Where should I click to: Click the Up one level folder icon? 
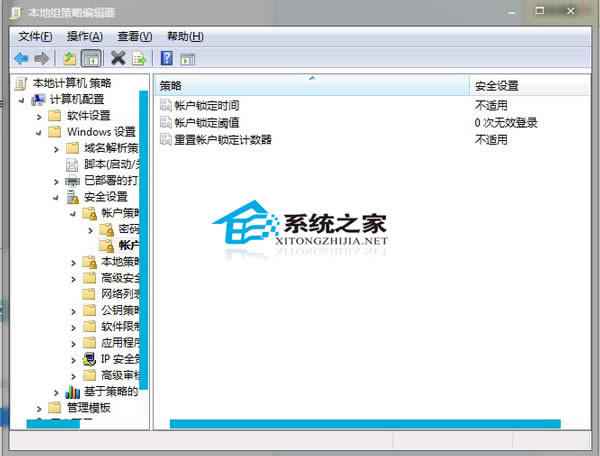tap(70, 59)
